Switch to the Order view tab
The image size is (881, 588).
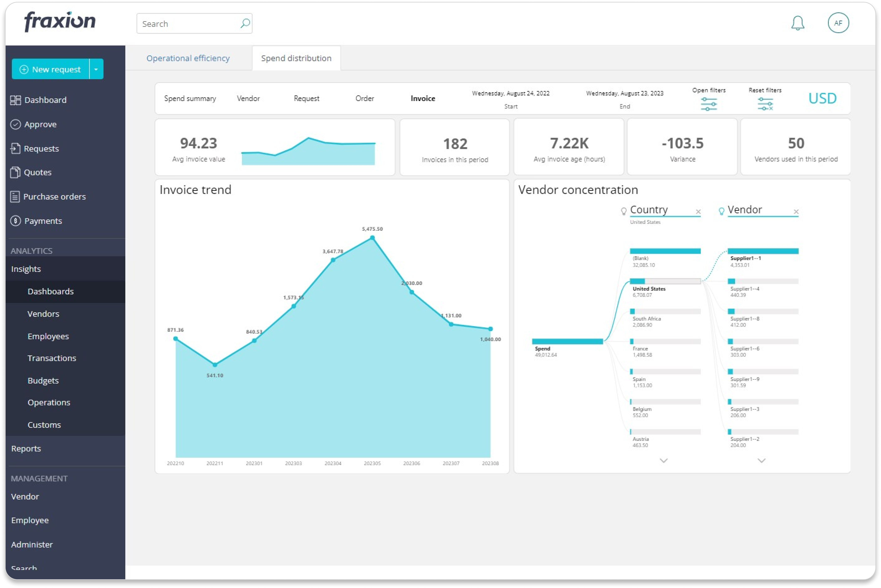364,99
